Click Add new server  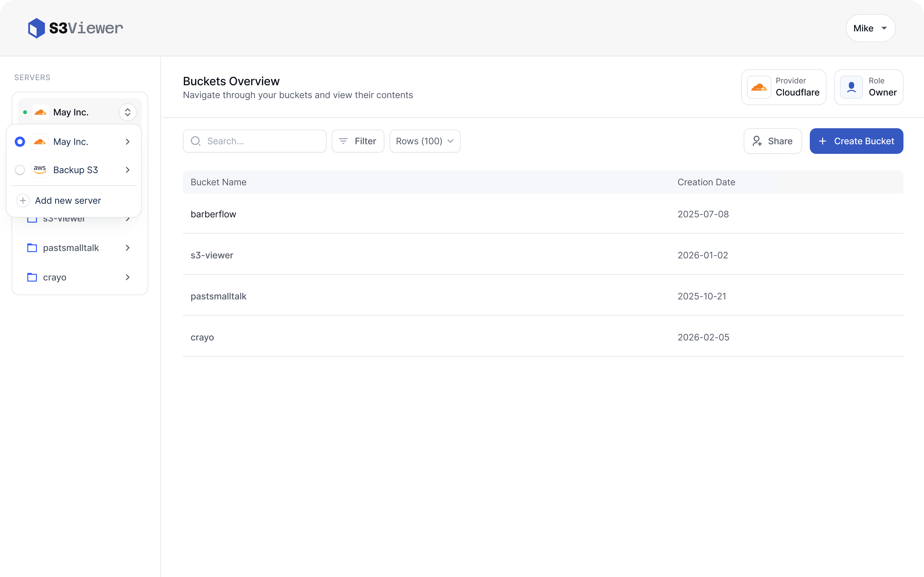68,200
